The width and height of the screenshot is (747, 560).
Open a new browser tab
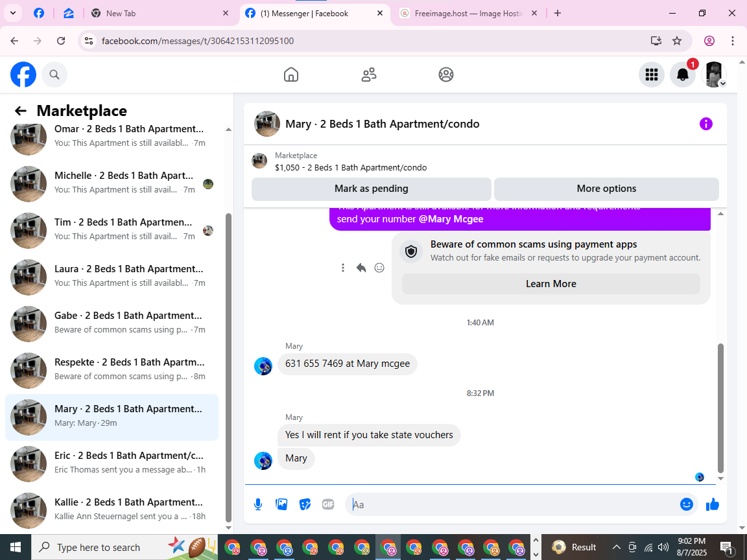coord(558,14)
